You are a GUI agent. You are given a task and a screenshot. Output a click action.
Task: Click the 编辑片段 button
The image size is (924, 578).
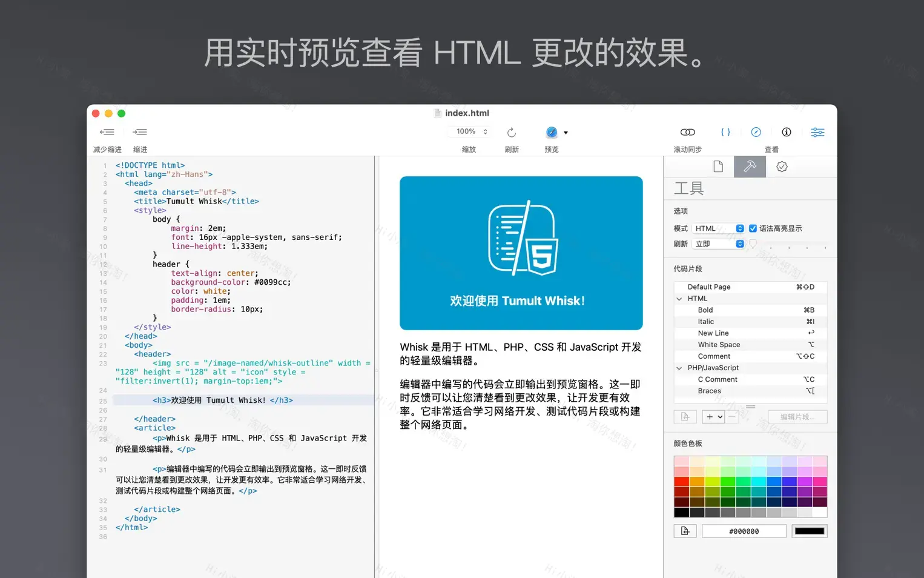click(797, 417)
